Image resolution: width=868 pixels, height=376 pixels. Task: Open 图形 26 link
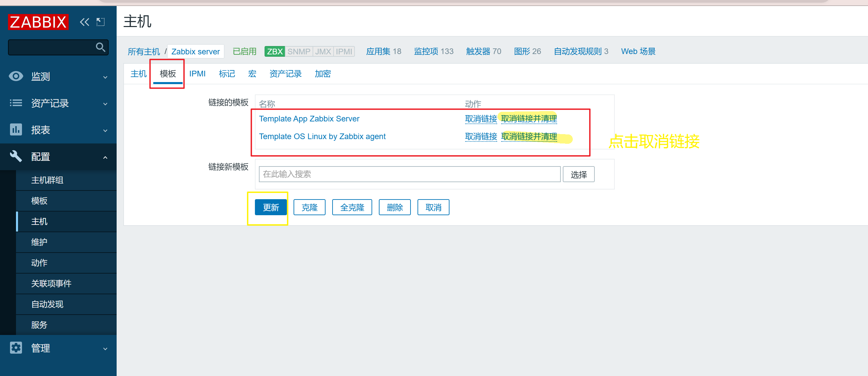pyautogui.click(x=527, y=51)
